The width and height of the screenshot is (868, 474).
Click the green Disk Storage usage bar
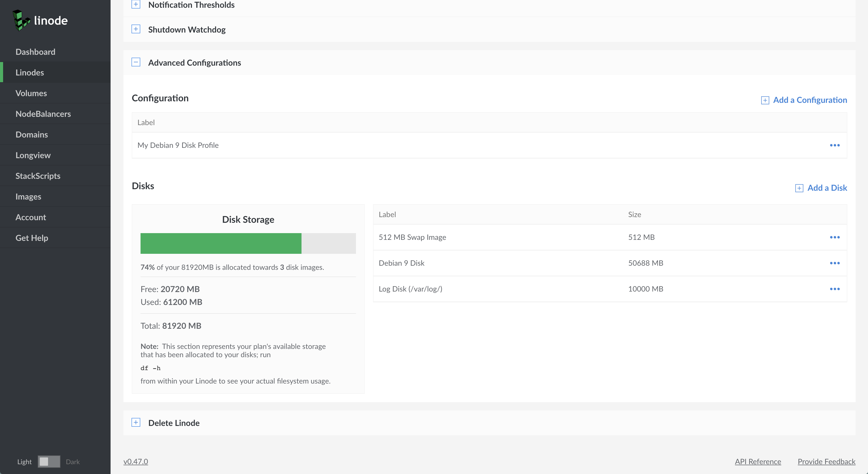pos(221,243)
